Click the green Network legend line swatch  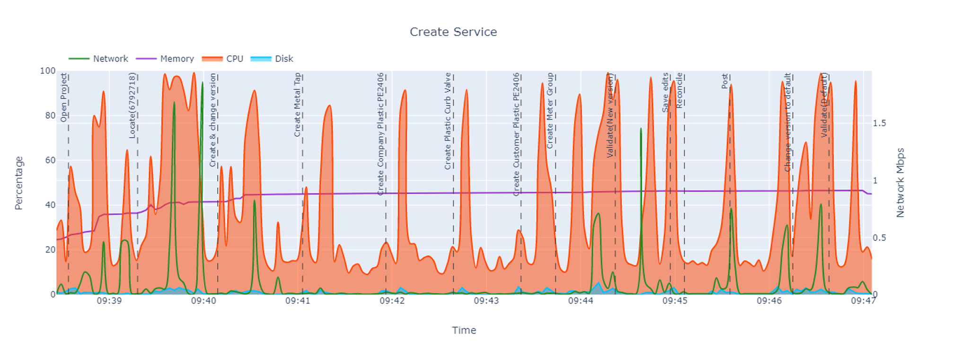pos(79,59)
